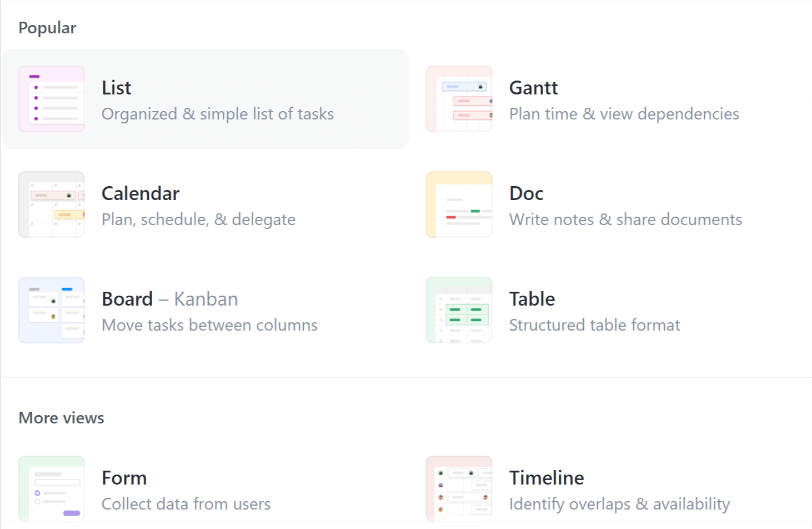Viewport: 812px width, 529px height.
Task: Click 'Plan time & view dependencies' description
Action: tap(624, 114)
